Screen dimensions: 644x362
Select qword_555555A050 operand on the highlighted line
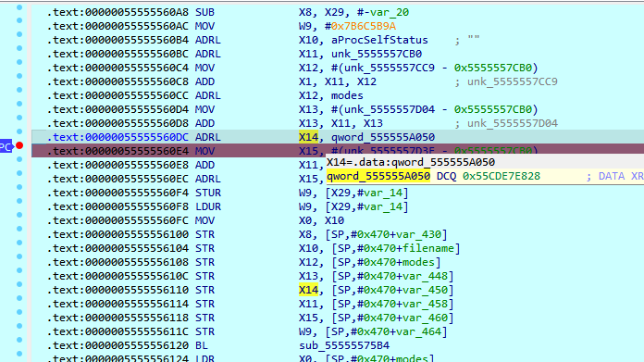(x=383, y=137)
